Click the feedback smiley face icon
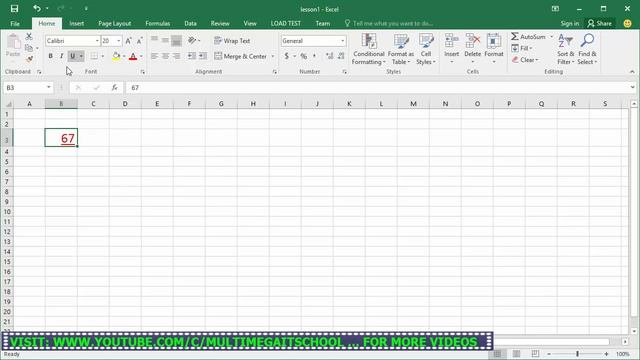The image size is (640, 360). point(627,24)
